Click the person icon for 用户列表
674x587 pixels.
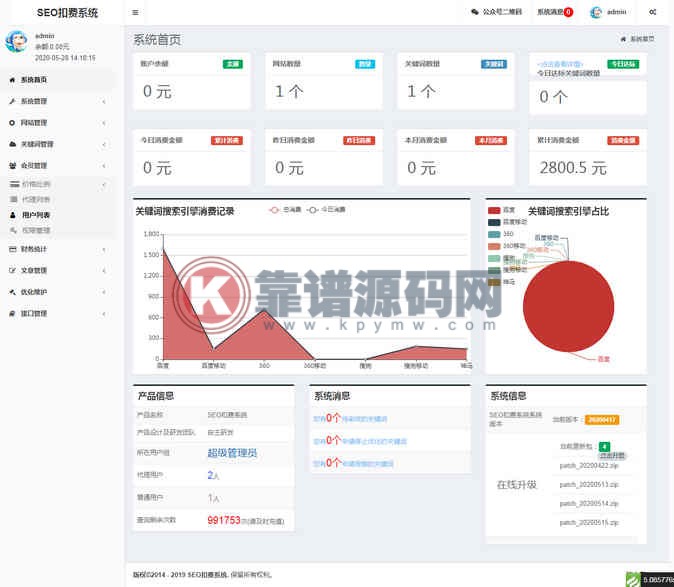13,215
